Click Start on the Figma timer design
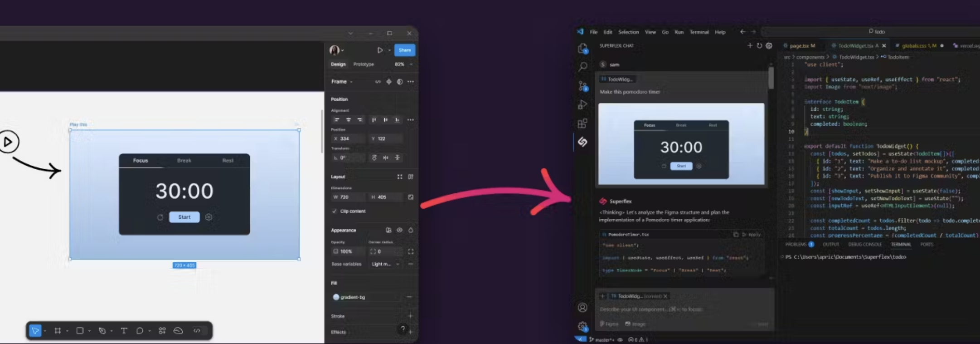980x344 pixels. click(x=184, y=217)
